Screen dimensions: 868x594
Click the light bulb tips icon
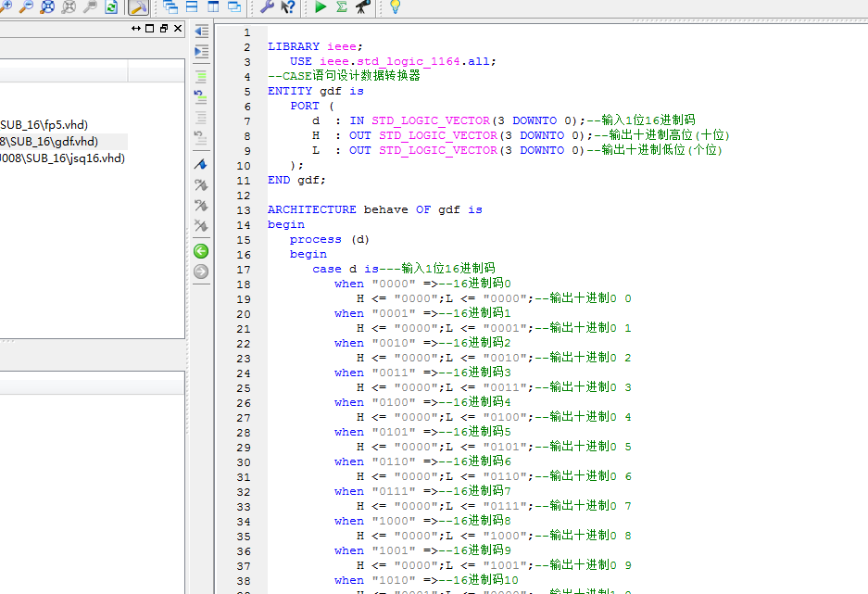[x=395, y=6]
